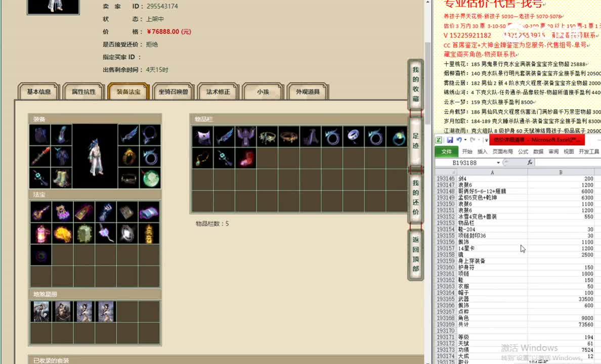601x364 pixels.
Task: Select the blue gloves magic treasure
Action: 105,212
